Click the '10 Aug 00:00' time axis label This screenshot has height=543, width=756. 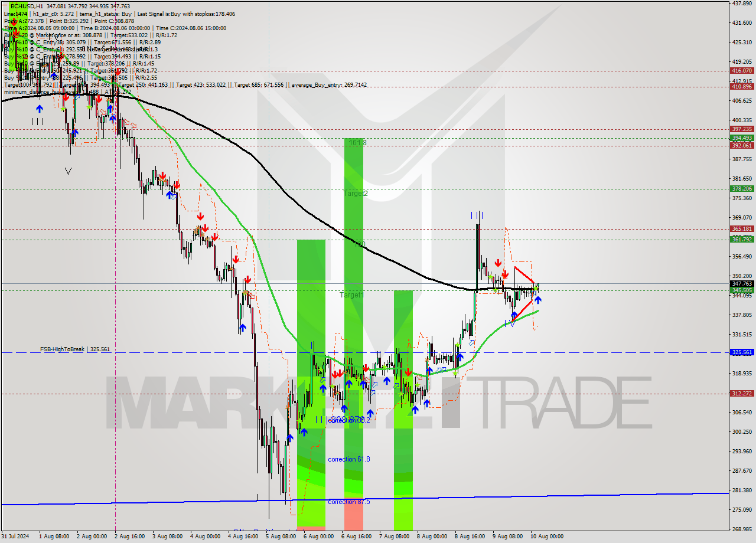[546, 537]
